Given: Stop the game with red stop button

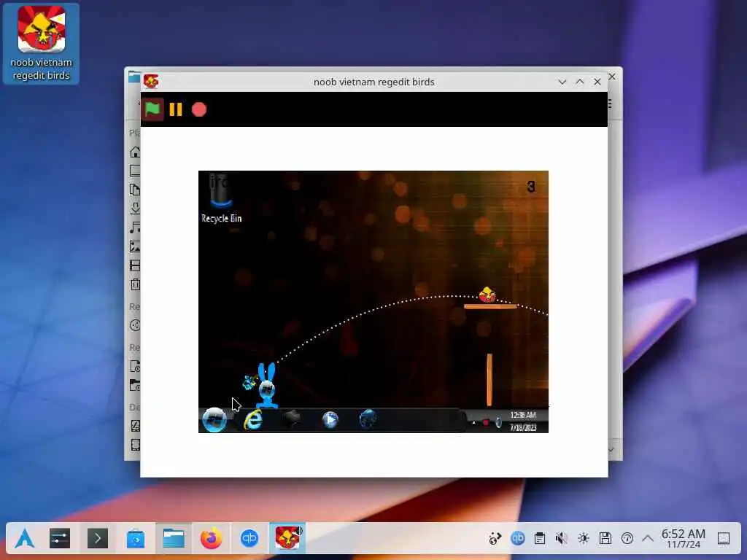Looking at the screenshot, I should [199, 109].
